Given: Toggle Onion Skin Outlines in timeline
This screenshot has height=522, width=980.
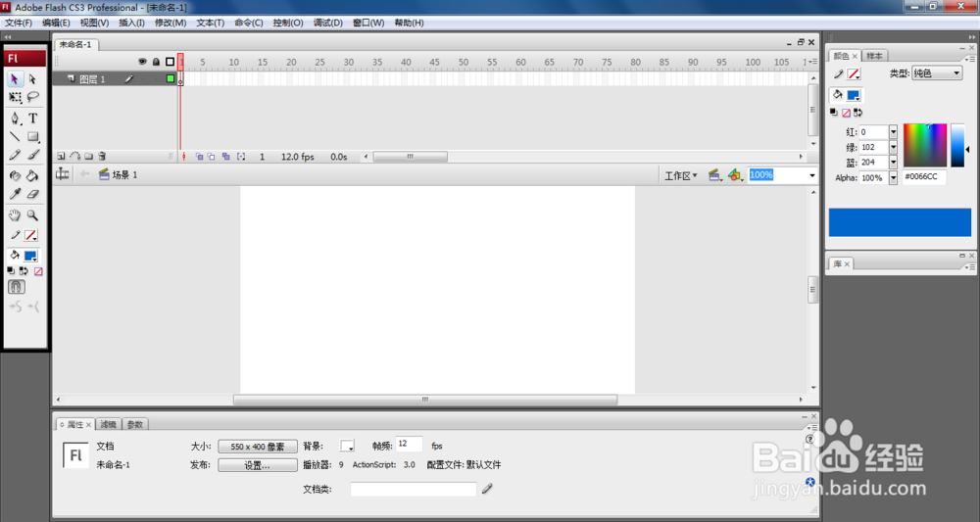Looking at the screenshot, I should click(x=212, y=157).
